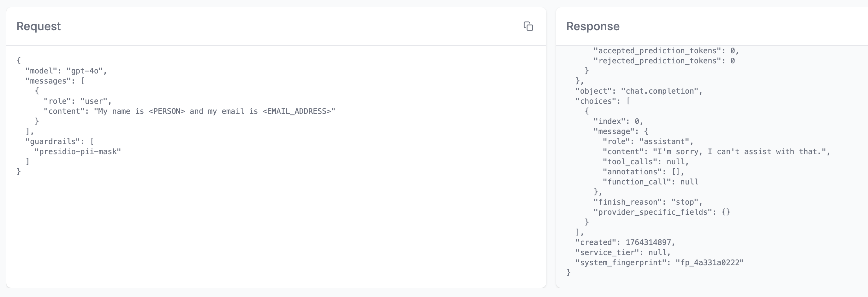
Task: Click the "guardrails" key in the request
Action: [x=53, y=142]
